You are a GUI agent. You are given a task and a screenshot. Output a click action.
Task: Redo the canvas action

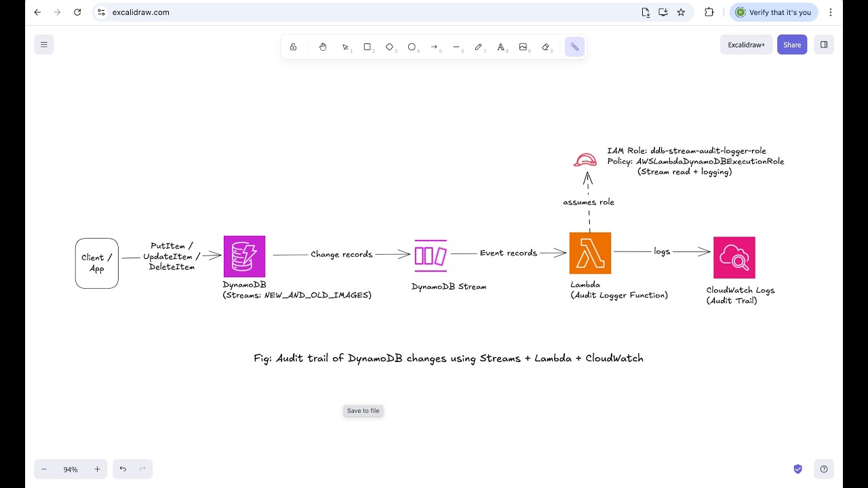pyautogui.click(x=142, y=469)
